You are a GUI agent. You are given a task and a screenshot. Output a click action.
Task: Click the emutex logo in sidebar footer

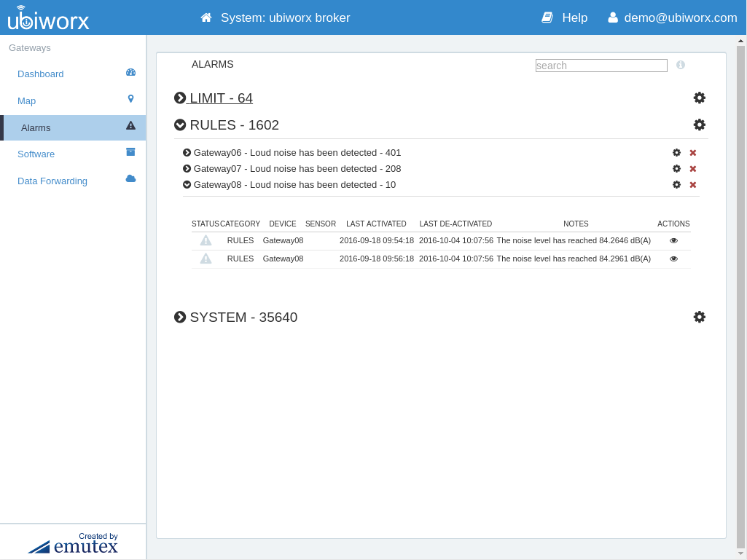(x=73, y=543)
